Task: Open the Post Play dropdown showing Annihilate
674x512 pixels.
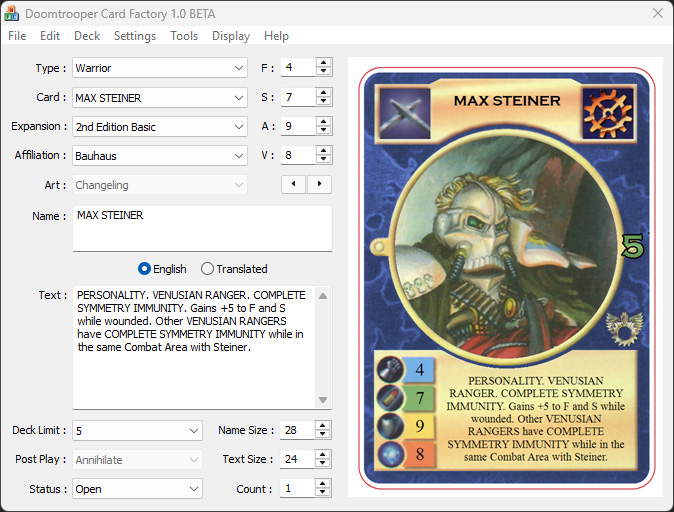Action: pyautogui.click(x=137, y=460)
